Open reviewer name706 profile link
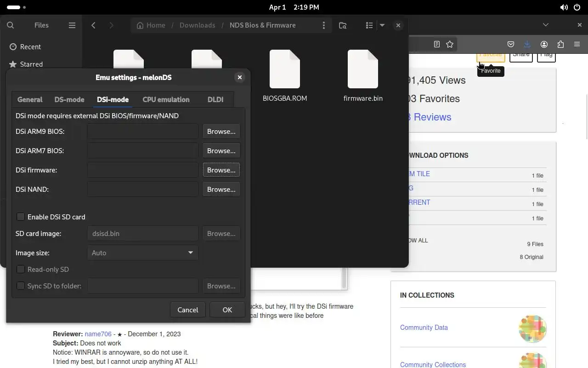Screen dimensions: 588x368 click(98, 334)
